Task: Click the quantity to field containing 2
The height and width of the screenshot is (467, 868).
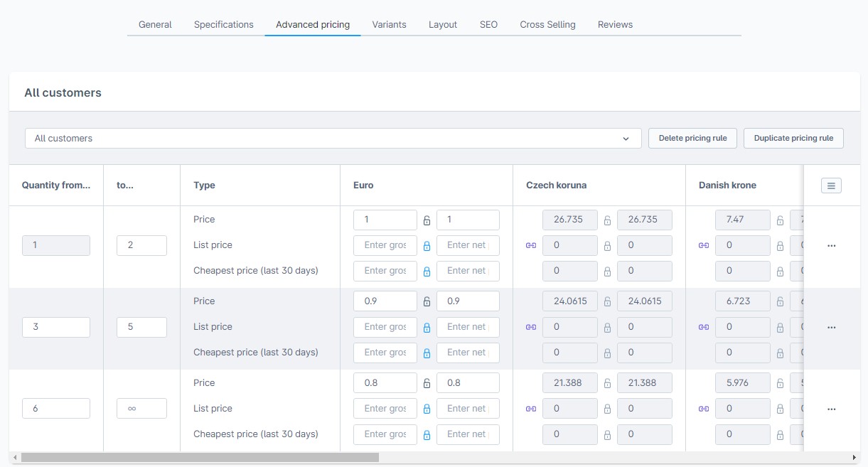Action: [141, 245]
